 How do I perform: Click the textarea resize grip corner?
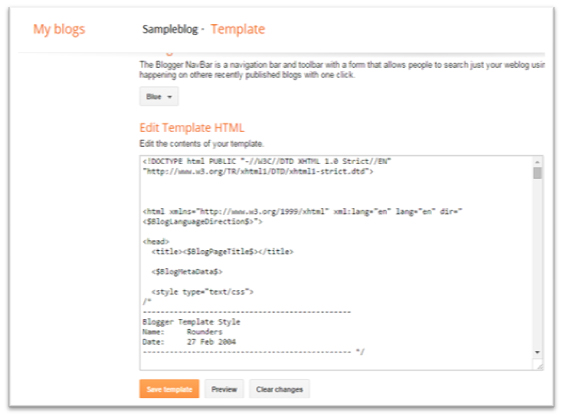[539, 366]
